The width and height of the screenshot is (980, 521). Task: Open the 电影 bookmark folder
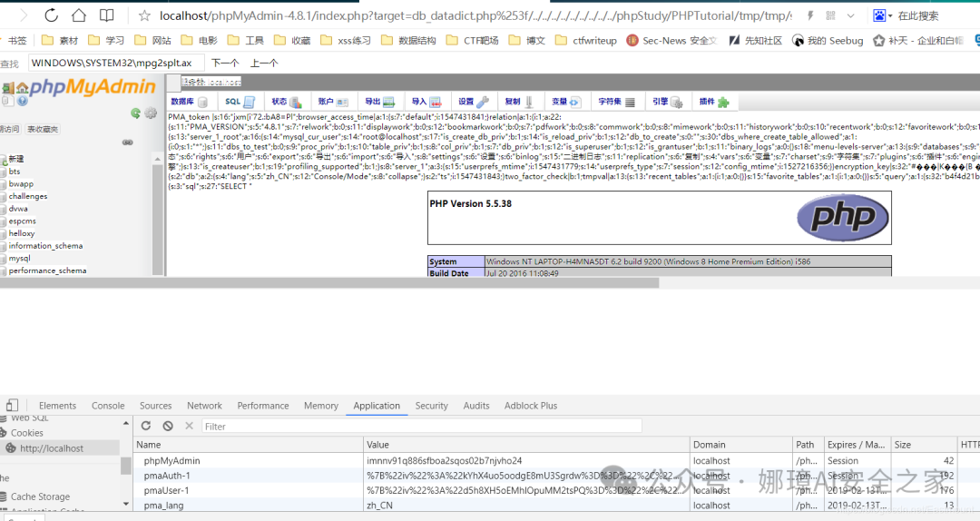coord(199,41)
